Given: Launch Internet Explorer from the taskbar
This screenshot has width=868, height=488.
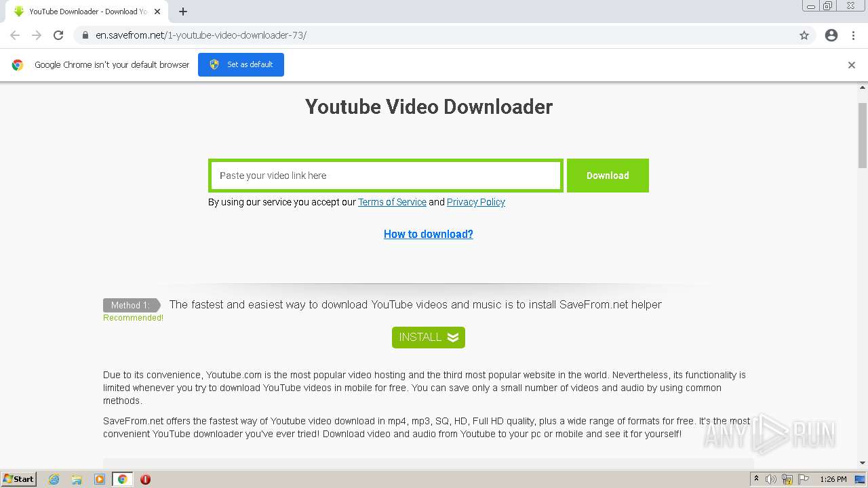Looking at the screenshot, I should coord(54,479).
